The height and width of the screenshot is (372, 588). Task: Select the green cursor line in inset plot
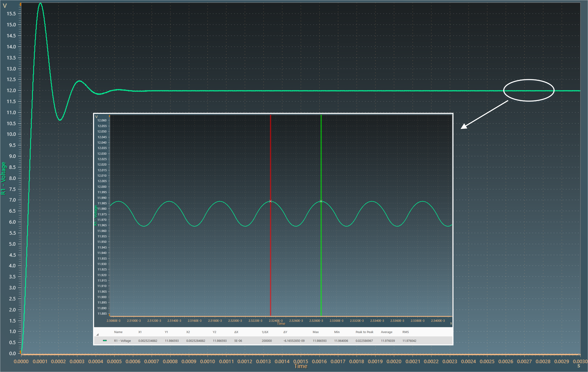click(321, 256)
